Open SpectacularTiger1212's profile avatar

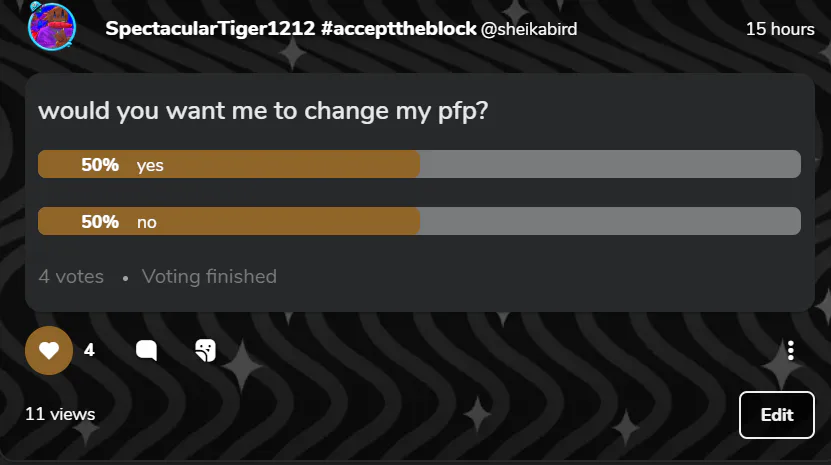pyautogui.click(x=51, y=26)
